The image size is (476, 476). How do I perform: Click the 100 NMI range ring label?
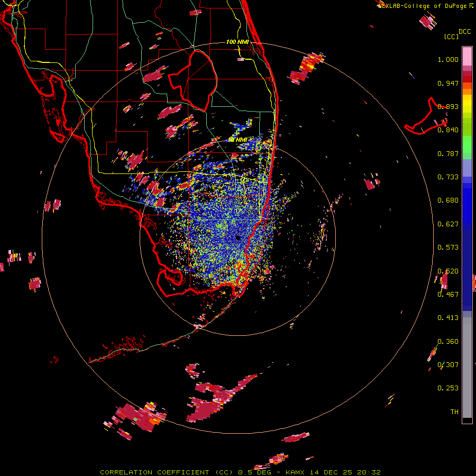(237, 42)
